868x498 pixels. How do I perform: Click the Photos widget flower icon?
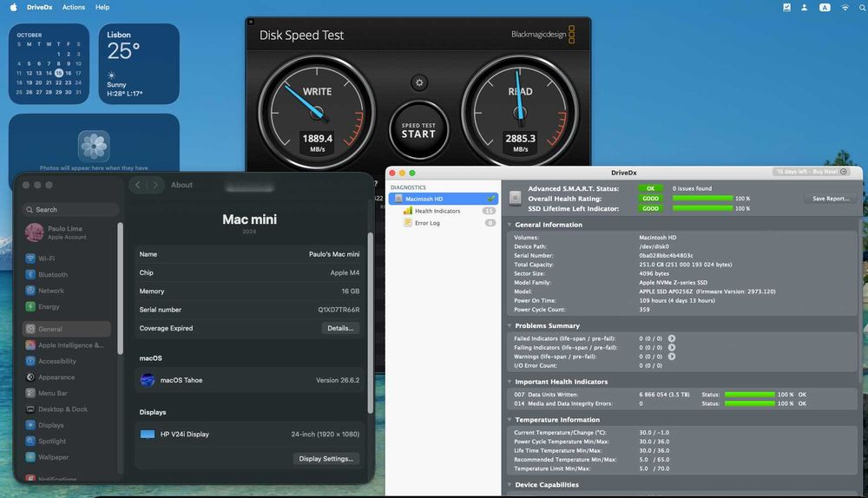tap(94, 146)
